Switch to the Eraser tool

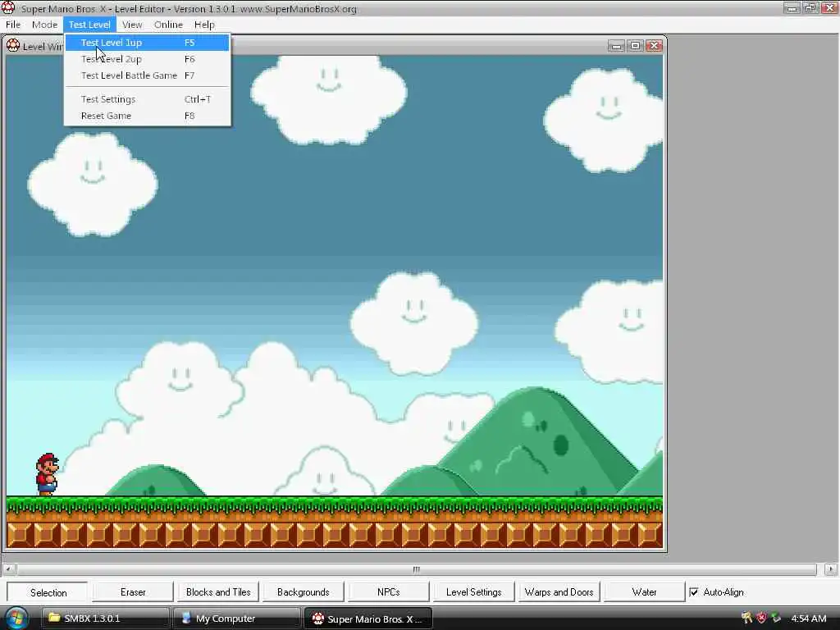(x=133, y=592)
